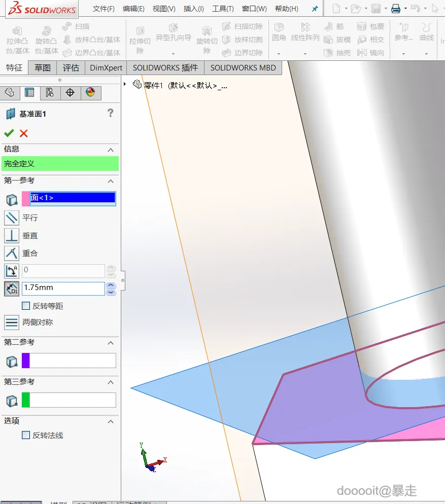445x504 pixels.
Task: Select the Perpendicular (垂直) constraint icon
Action: pos(12,236)
